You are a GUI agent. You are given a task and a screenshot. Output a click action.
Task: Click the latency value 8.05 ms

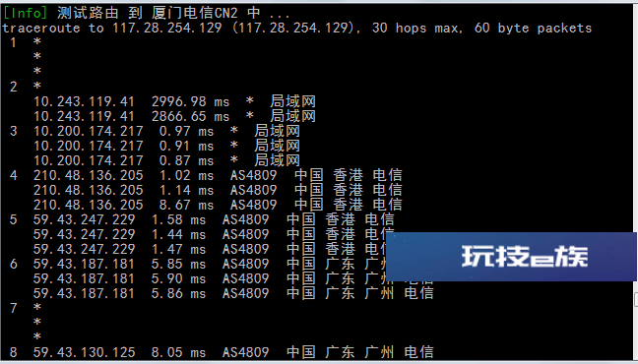pyautogui.click(x=178, y=352)
